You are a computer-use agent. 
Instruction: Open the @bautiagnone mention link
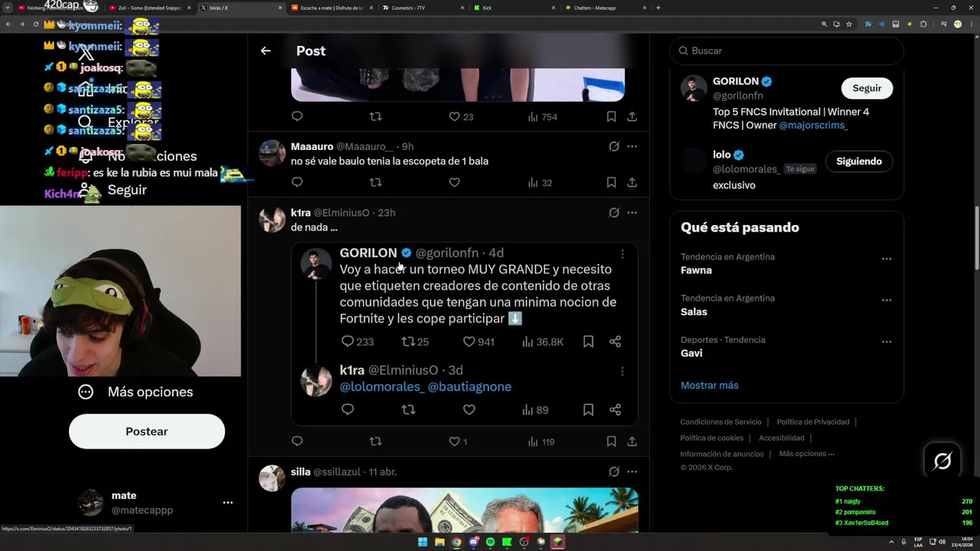tap(469, 387)
